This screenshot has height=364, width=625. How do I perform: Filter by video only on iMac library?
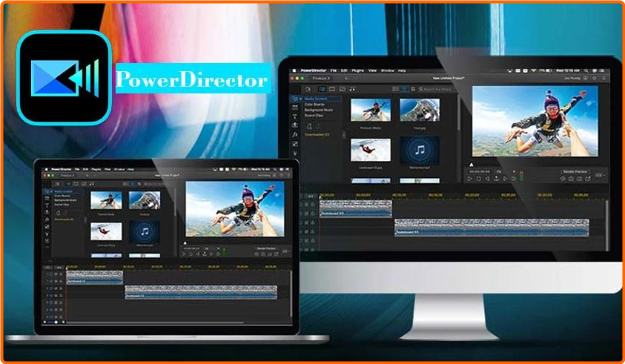[x=332, y=89]
